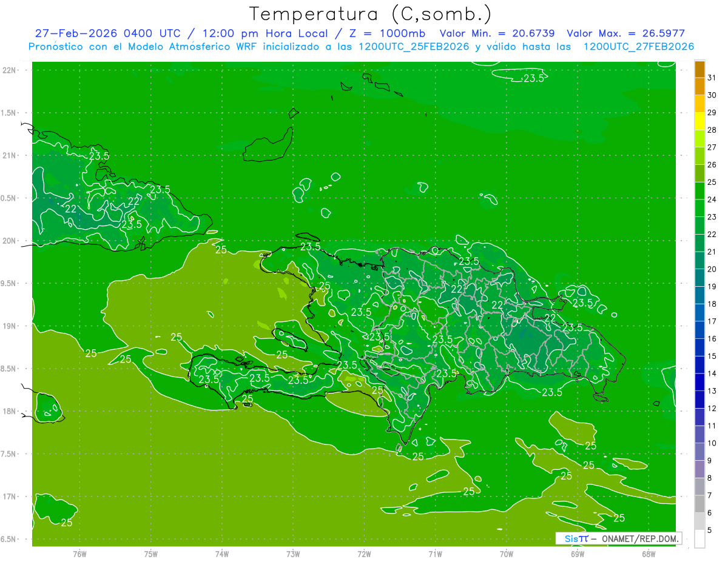Select the legend swatch between 14 and 15

coord(700,366)
